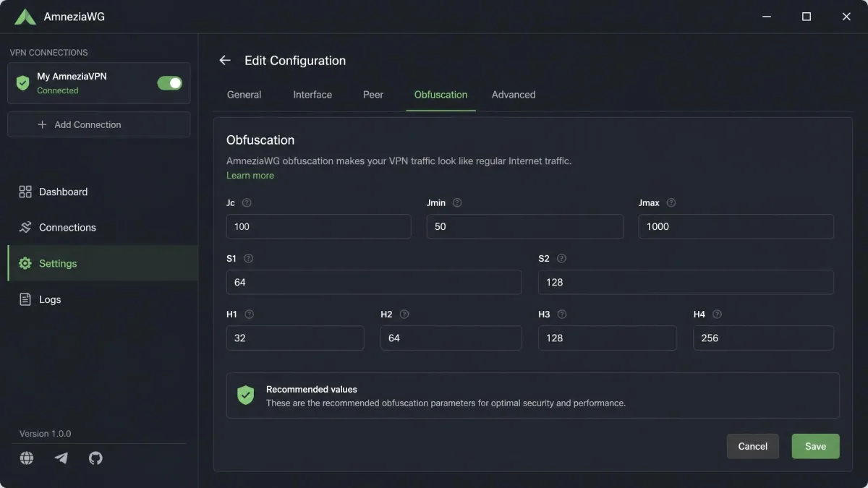Show help for Jmax parameter
This screenshot has height=488, width=868.
[x=671, y=203]
